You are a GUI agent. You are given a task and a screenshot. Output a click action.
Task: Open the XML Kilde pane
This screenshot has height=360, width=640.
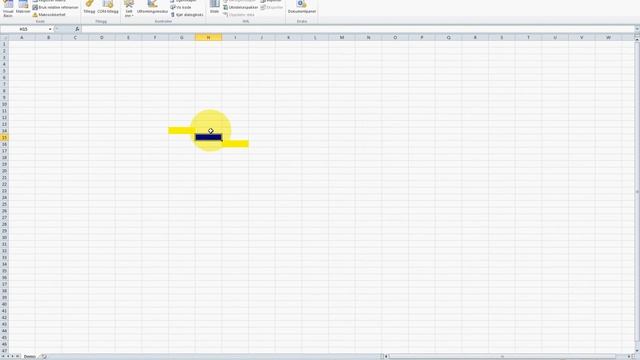pyautogui.click(x=214, y=7)
